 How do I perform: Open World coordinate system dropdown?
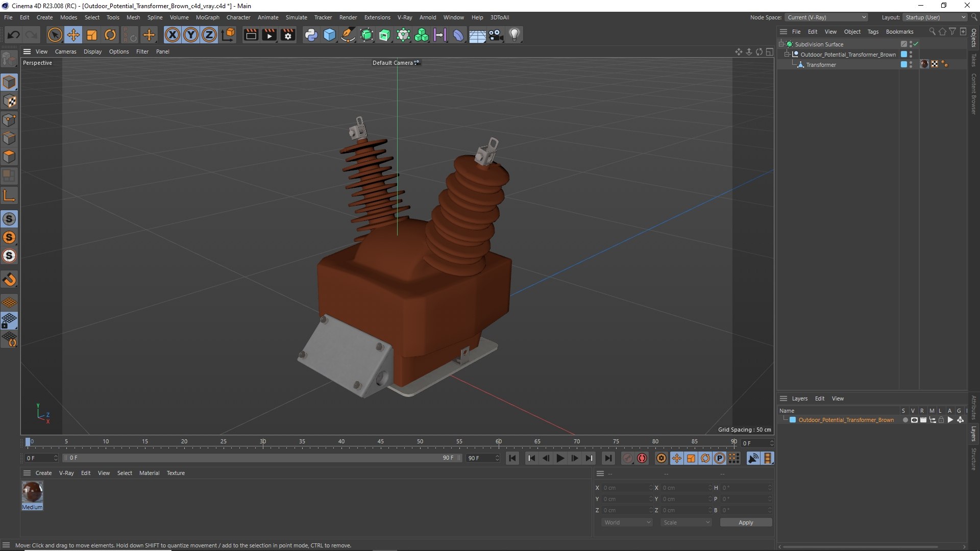click(627, 522)
